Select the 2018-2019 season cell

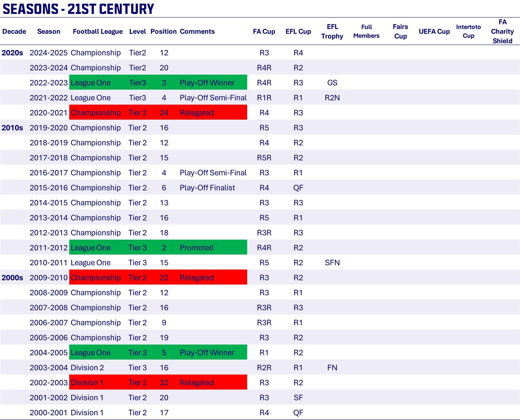point(49,143)
